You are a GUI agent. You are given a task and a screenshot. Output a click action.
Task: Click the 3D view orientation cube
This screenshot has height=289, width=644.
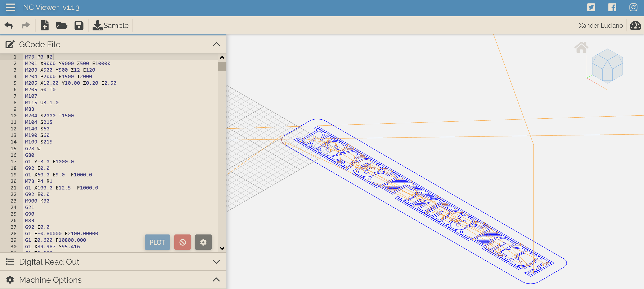coord(607,66)
